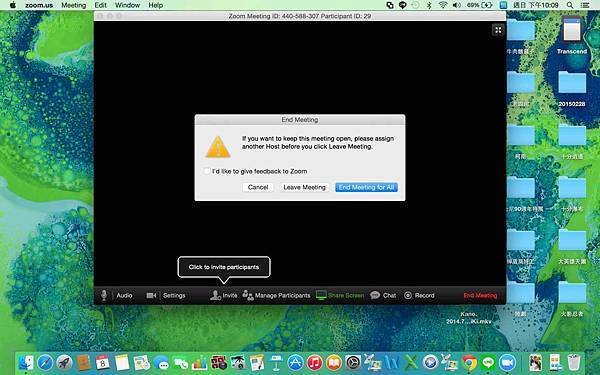Open the Apple menu
Image resolution: width=600 pixels, height=375 pixels.
[12, 5]
